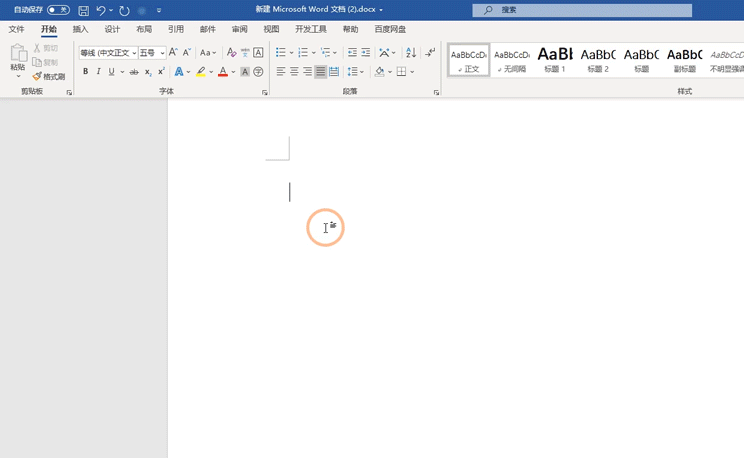Click the Distributed alignment icon

(334, 72)
